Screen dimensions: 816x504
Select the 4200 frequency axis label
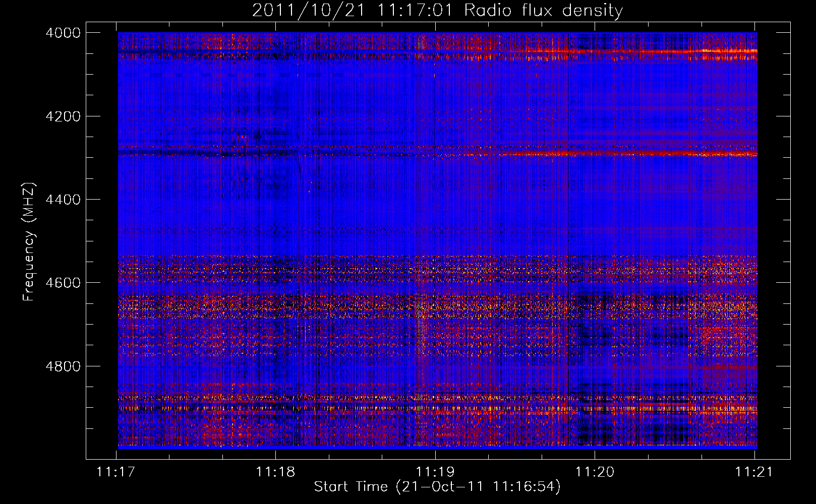point(63,116)
